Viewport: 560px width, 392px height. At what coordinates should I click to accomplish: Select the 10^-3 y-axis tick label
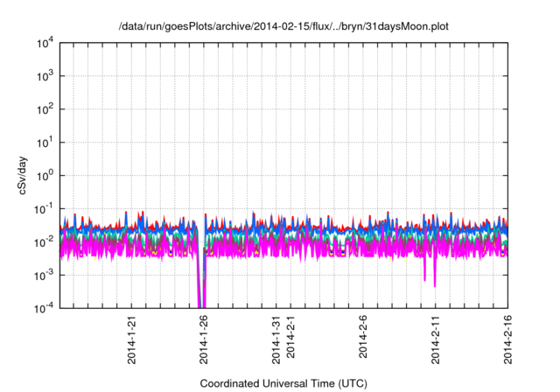(45, 275)
